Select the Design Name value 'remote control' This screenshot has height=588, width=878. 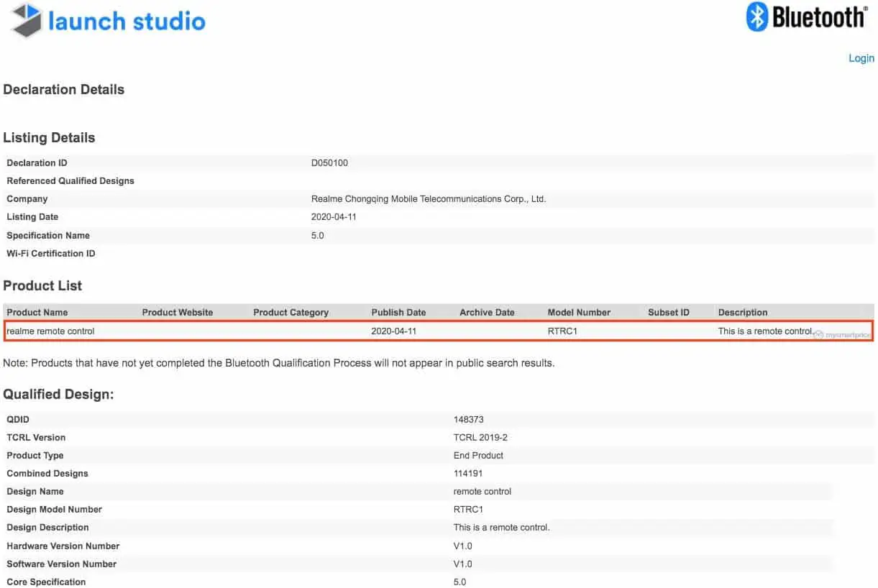(x=483, y=492)
